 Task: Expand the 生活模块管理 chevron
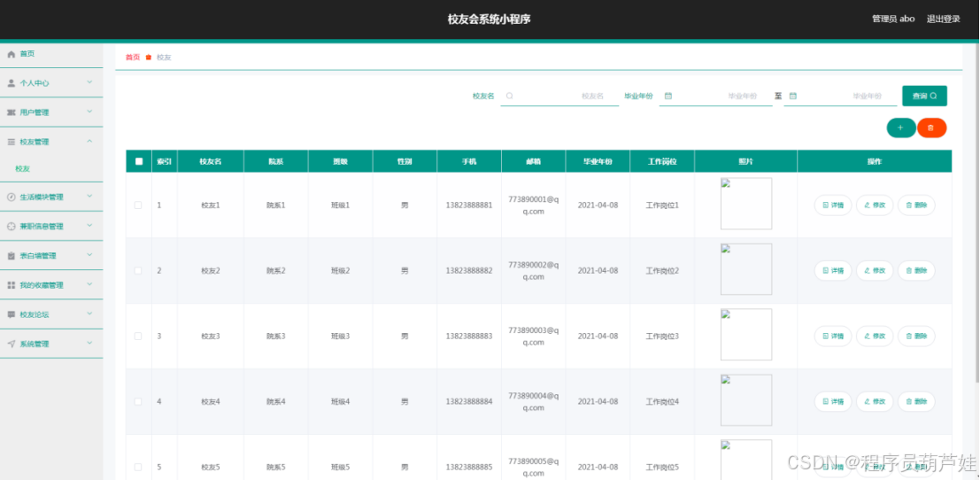pyautogui.click(x=89, y=197)
